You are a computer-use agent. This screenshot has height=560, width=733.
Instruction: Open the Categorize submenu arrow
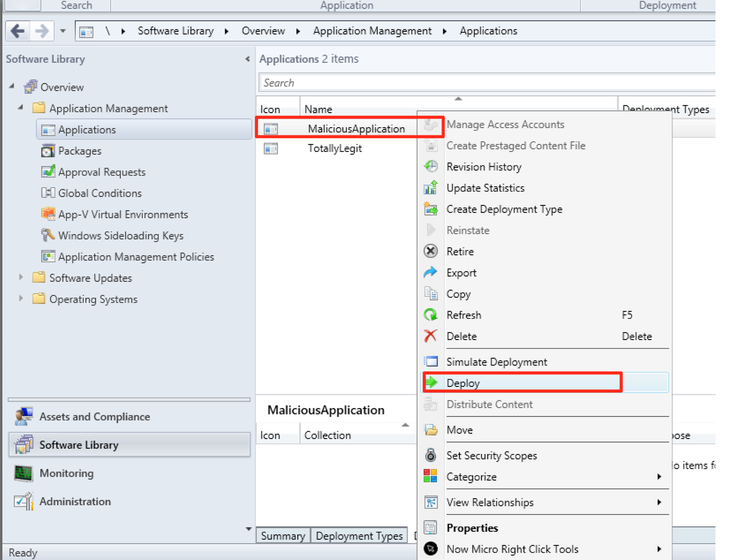point(659,477)
